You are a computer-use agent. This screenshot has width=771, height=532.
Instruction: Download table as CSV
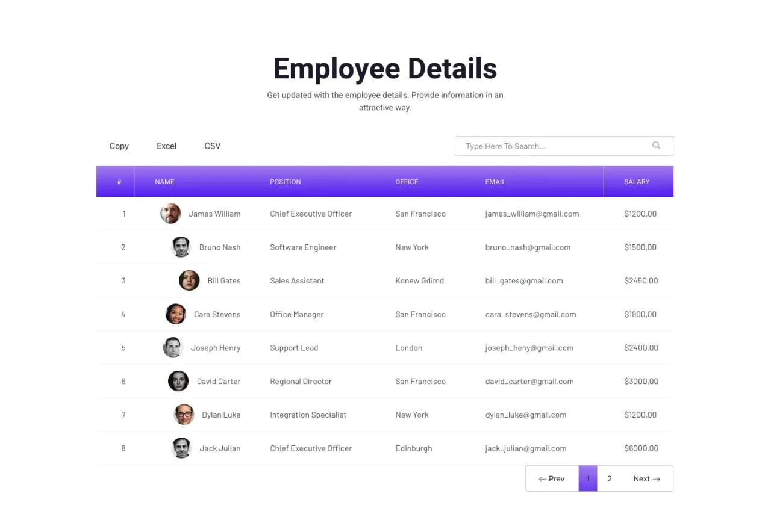tap(213, 146)
